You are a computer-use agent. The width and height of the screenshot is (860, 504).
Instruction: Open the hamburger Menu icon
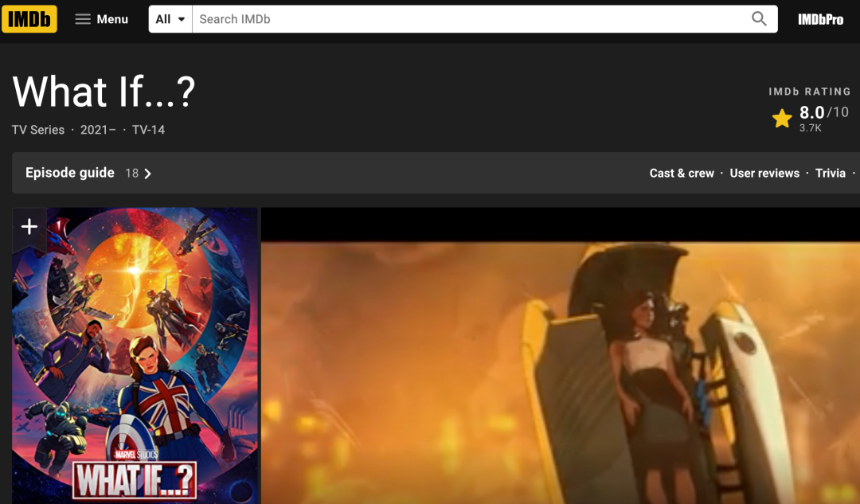[x=83, y=19]
